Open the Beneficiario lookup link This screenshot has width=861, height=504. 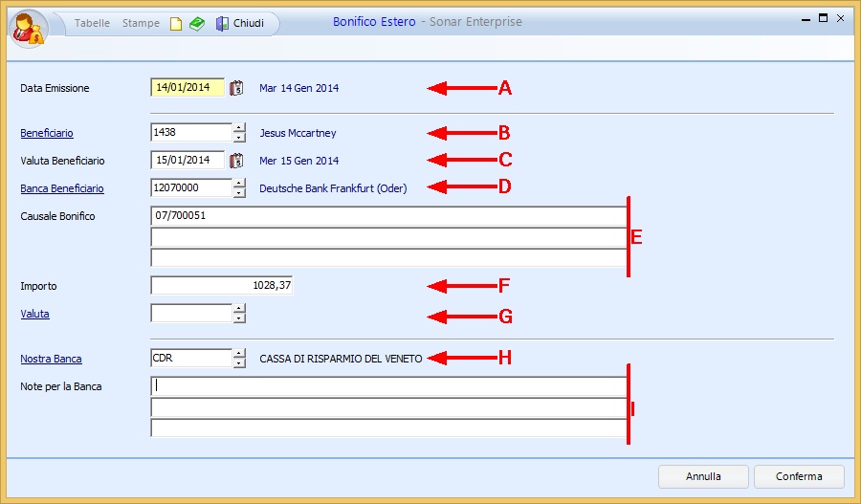tap(47, 134)
